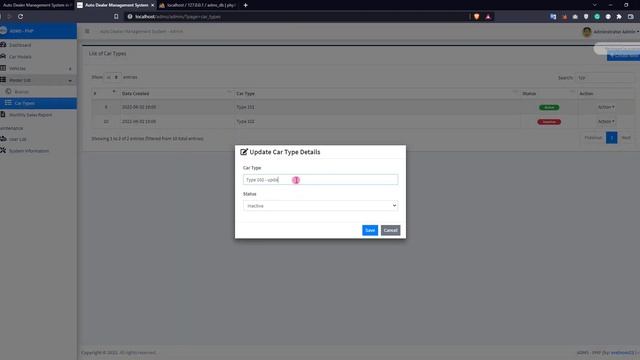Click the Car Type text field

(x=320, y=180)
